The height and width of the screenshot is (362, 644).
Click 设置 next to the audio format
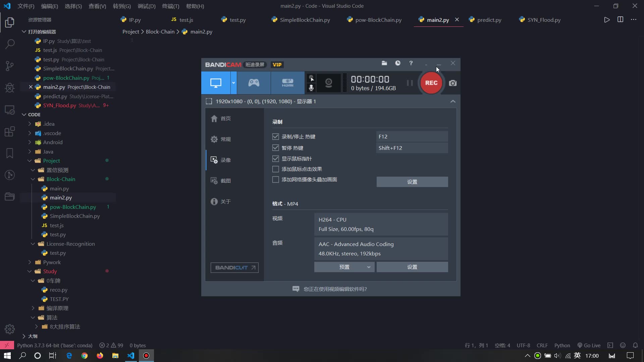tap(412, 267)
